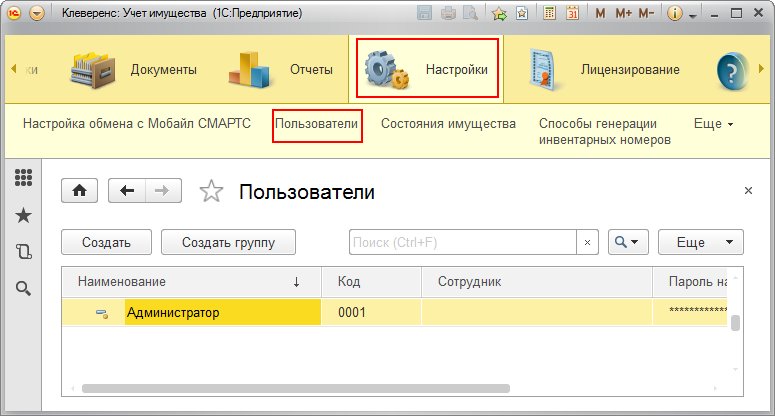This screenshot has width=775, height=416.
Task: Click the Пароль column header
Action: 690,282
